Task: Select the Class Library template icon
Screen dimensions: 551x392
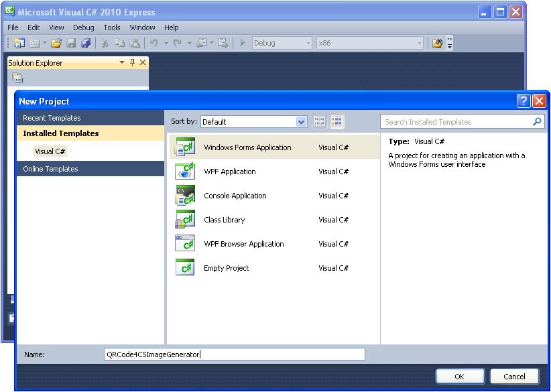Action: pyautogui.click(x=185, y=220)
